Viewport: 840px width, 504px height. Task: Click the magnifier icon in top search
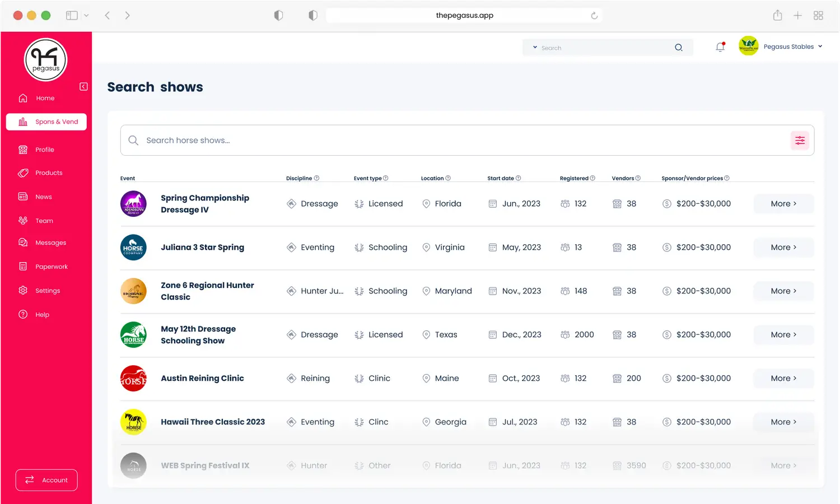coord(678,48)
